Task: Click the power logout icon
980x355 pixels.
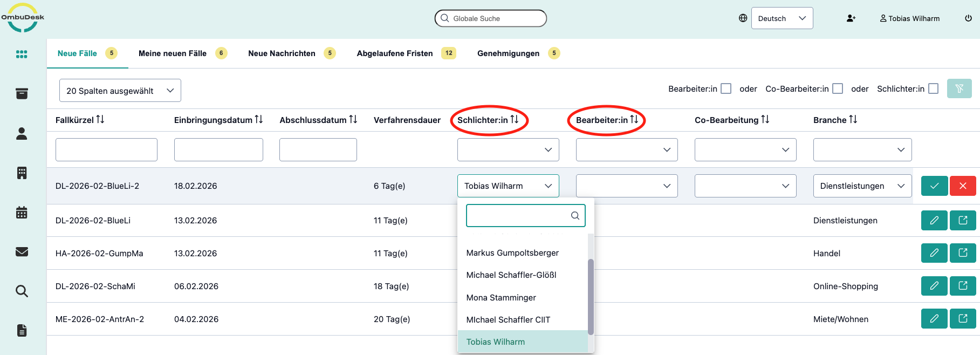Action: [968, 18]
